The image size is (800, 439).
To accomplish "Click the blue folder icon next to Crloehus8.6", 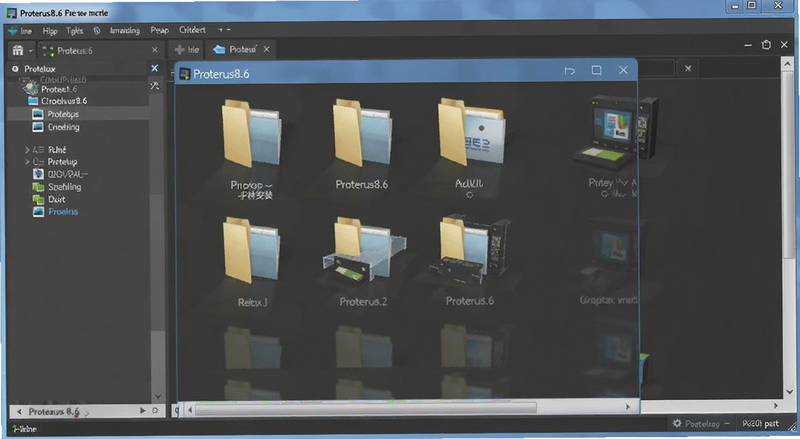I will (33, 101).
